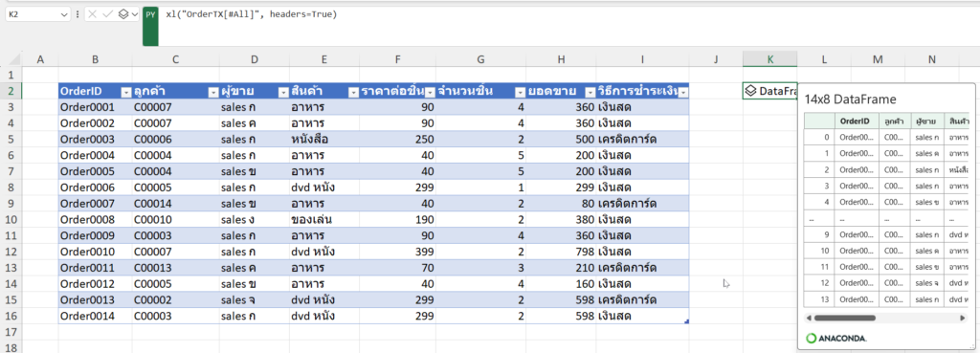
Task: Click the green PY Python mode icon
Action: [x=150, y=26]
